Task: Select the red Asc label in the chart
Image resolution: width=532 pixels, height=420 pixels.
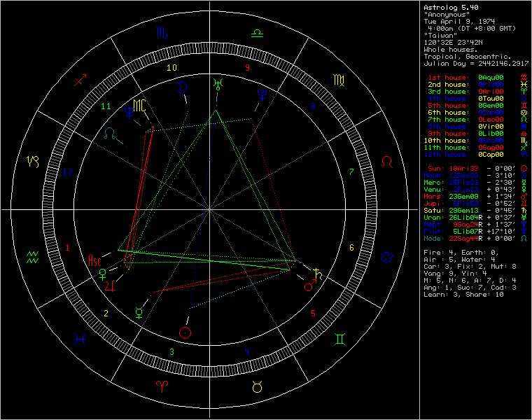Action: (93, 260)
